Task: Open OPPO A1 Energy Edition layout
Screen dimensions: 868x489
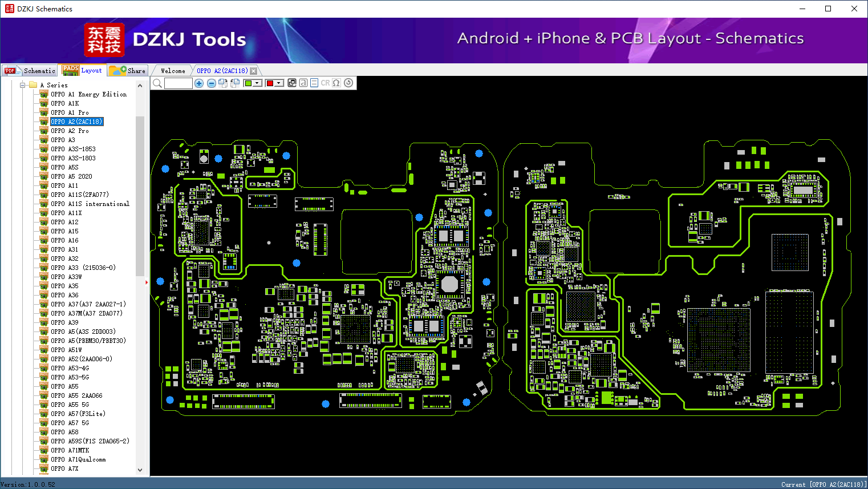Action: (x=89, y=94)
